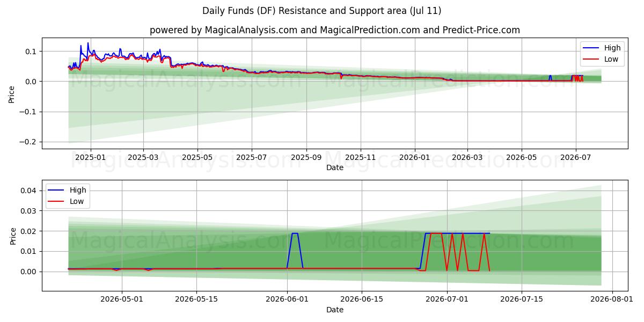Click the '2026-05-01' x-axis label

(122, 300)
